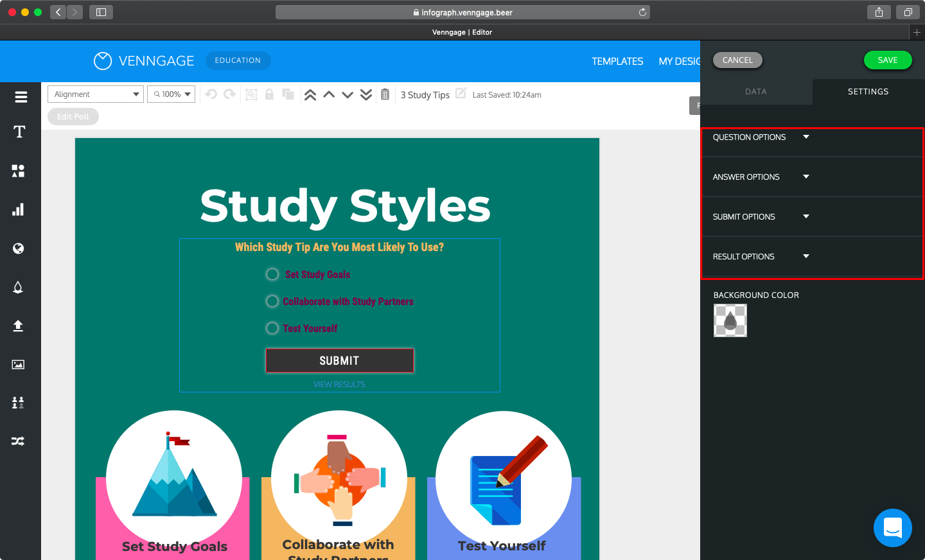Delete the selection using the trash icon
Image resolution: width=925 pixels, height=560 pixels.
[x=385, y=94]
